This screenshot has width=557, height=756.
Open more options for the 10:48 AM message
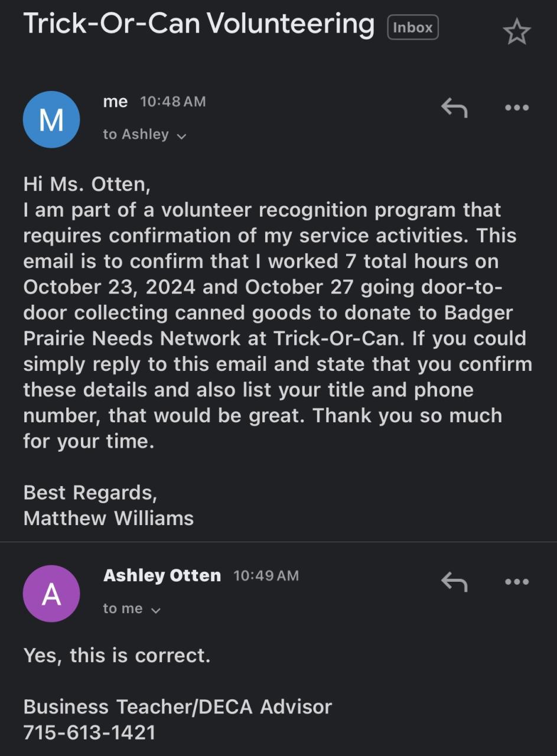(x=517, y=108)
